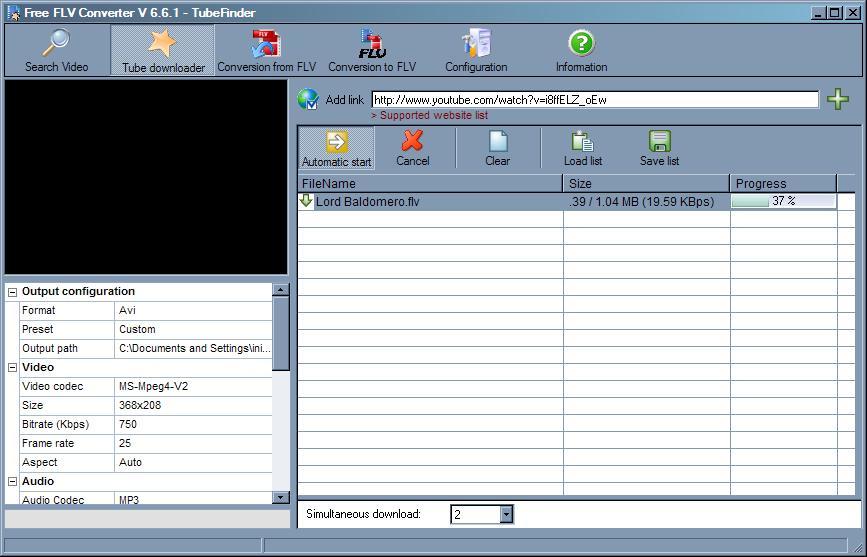Open the Supported website list link
Viewport: 867px width, 557px height.
[x=430, y=115]
